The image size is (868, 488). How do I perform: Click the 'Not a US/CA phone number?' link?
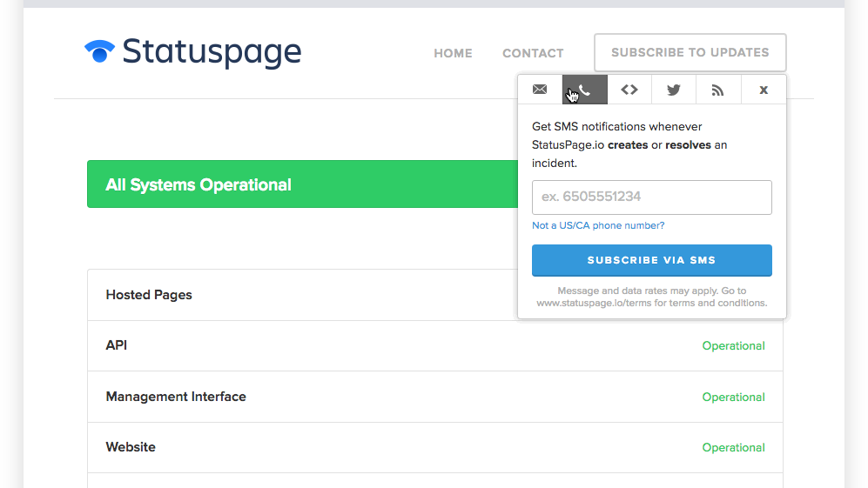598,225
